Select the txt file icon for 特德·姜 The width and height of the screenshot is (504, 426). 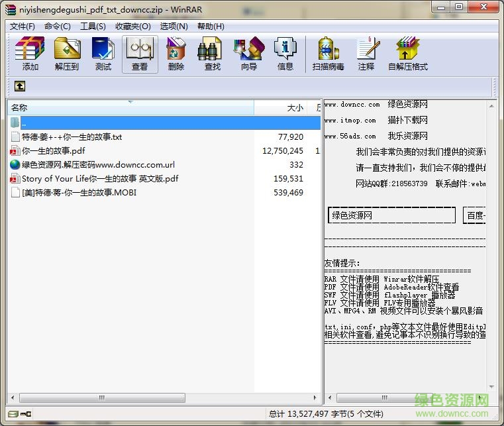[15, 137]
